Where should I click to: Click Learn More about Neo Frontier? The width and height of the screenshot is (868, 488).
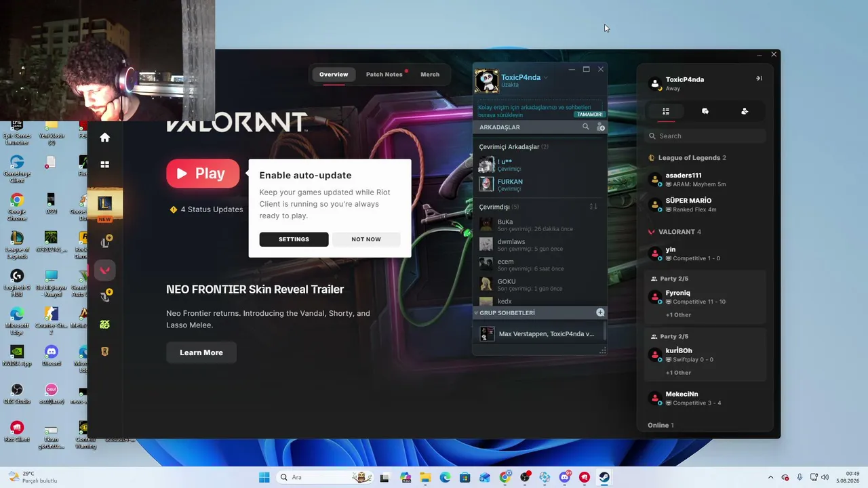[201, 352]
